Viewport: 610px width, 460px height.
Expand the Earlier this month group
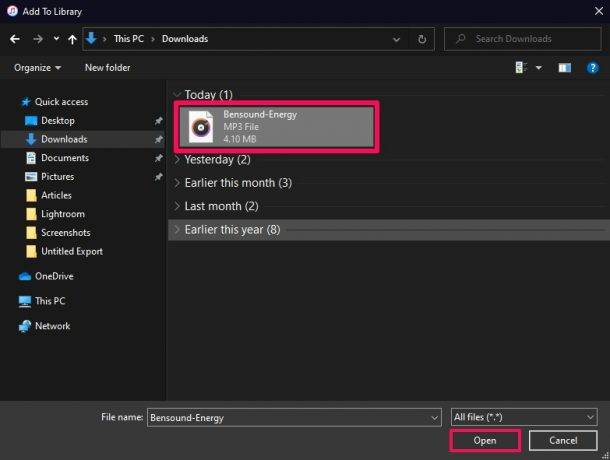(x=238, y=183)
